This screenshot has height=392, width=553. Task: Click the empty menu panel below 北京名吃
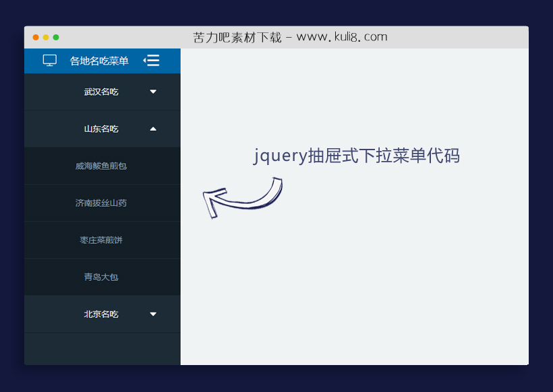point(103,348)
